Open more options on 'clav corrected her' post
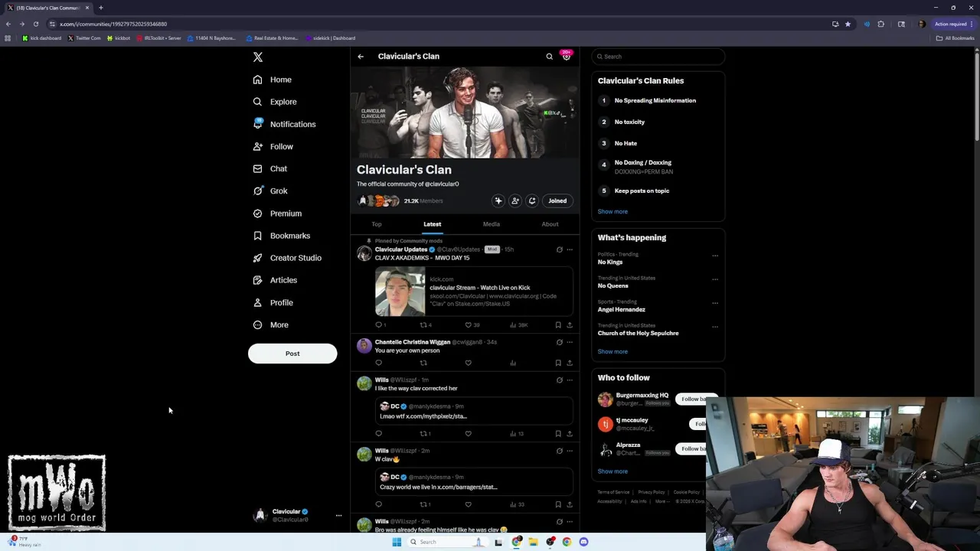Screen dimensions: 980x551 coord(570,380)
